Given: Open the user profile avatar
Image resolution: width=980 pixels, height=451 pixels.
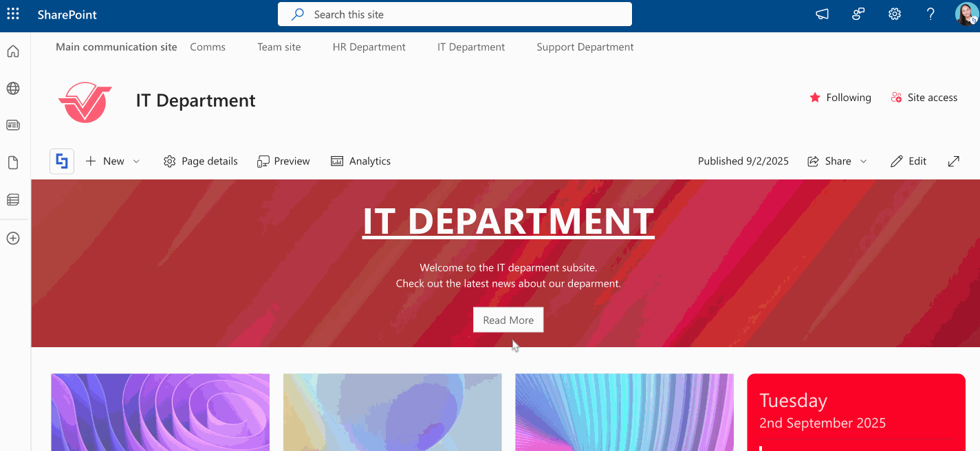Looking at the screenshot, I should click(966, 14).
